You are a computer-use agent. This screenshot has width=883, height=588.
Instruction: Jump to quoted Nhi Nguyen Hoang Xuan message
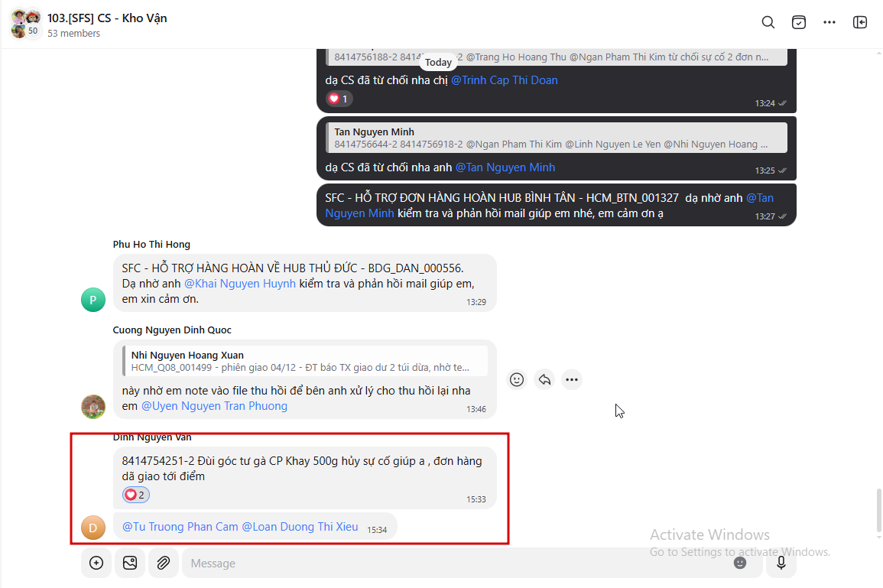pyautogui.click(x=305, y=361)
